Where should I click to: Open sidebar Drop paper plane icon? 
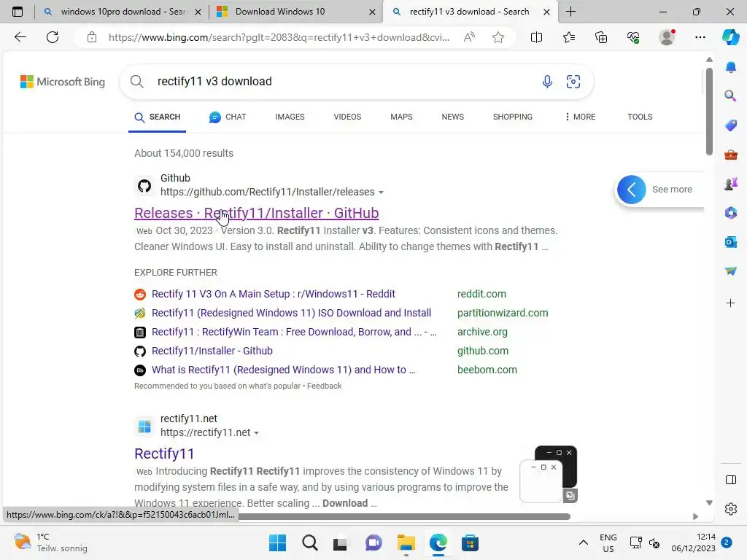730,271
